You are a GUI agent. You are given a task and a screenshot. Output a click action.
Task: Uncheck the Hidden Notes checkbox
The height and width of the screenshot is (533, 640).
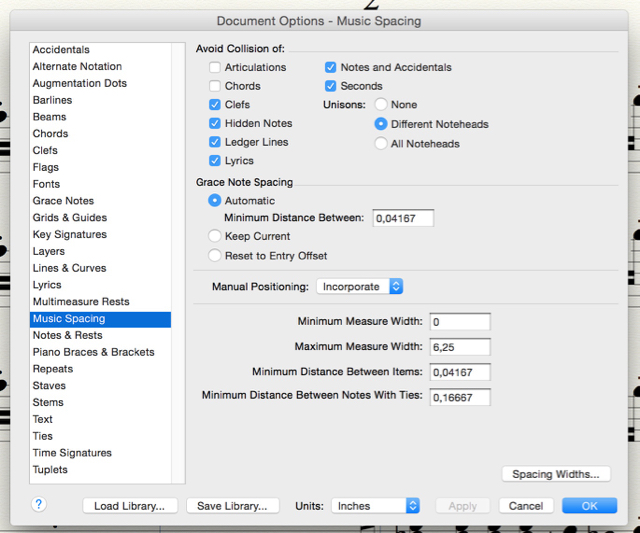[x=215, y=123]
